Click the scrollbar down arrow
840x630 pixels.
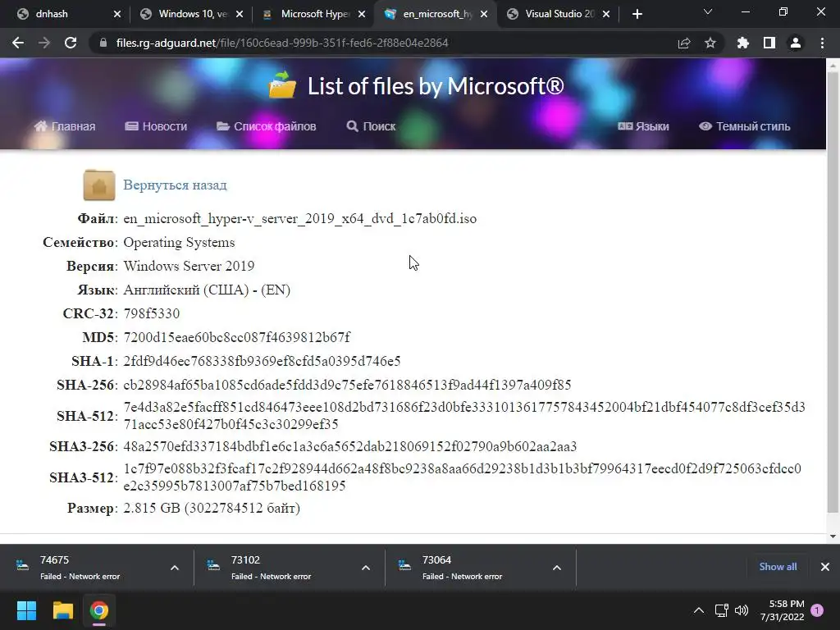coord(833,536)
